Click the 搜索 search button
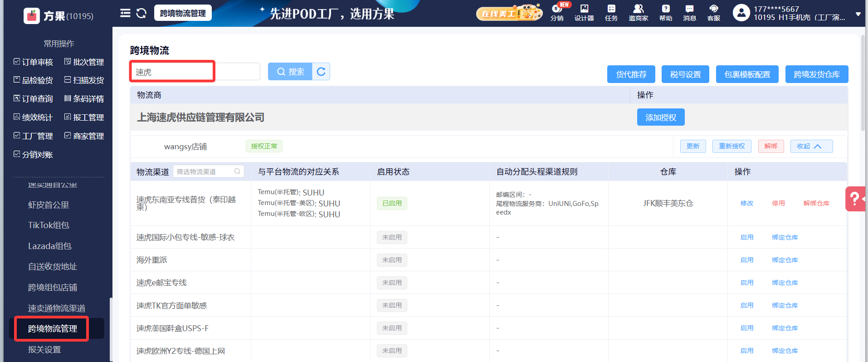 coord(290,72)
